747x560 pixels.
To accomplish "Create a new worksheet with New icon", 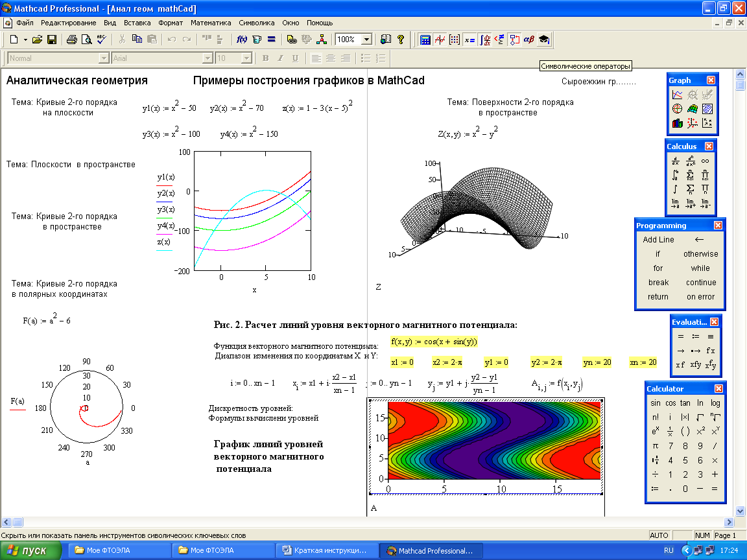I will coord(14,40).
